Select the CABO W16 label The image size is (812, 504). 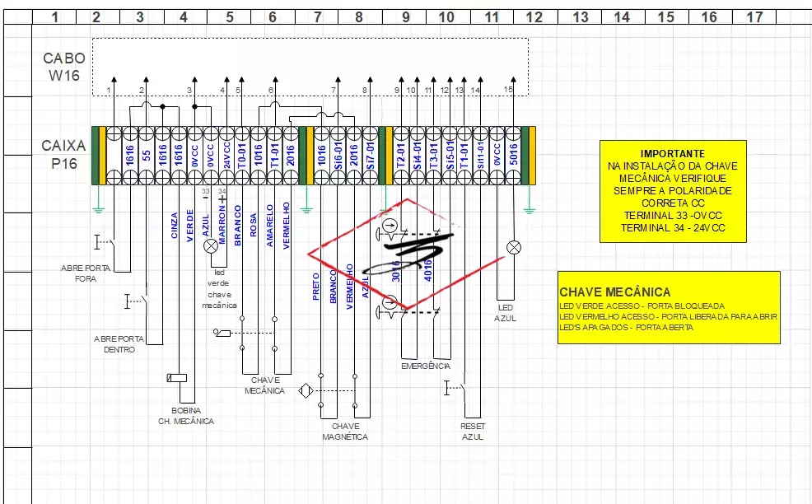pos(63,67)
